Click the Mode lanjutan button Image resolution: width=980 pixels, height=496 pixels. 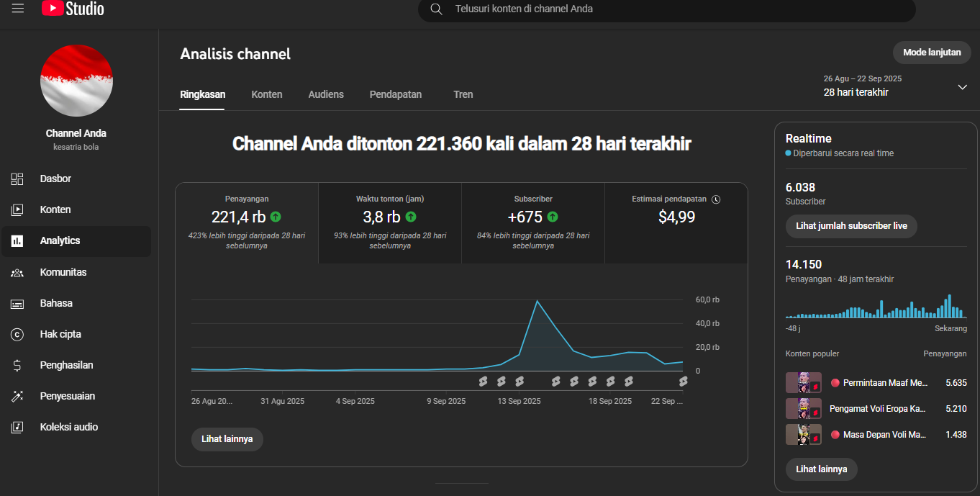pos(932,53)
